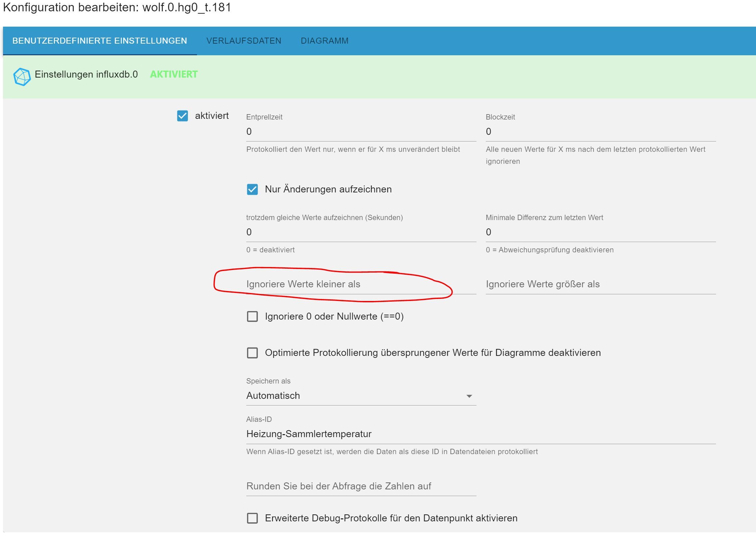Viewport: 756px width, 540px height.
Task: Uncheck the aktiviert checkbox
Action: (182, 116)
